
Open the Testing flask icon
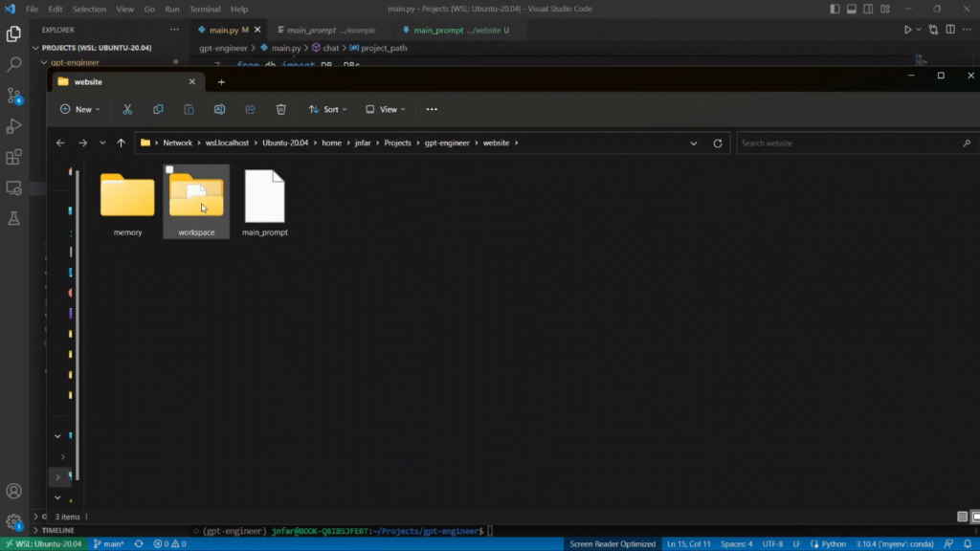pyautogui.click(x=14, y=219)
